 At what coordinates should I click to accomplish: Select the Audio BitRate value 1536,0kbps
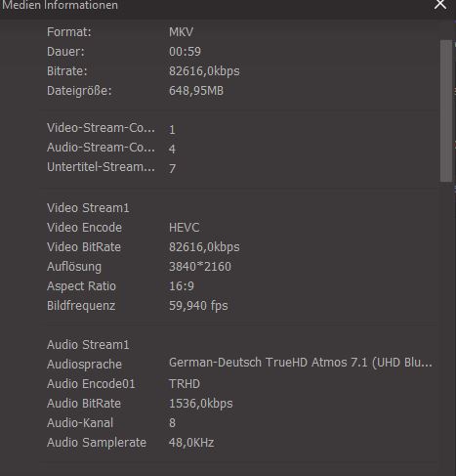pos(201,404)
